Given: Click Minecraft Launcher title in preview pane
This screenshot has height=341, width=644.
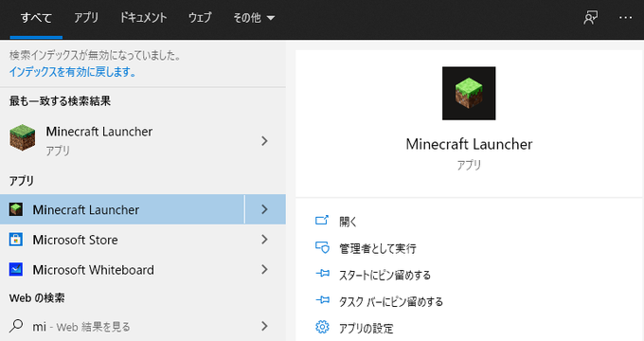Looking at the screenshot, I should click(x=469, y=144).
